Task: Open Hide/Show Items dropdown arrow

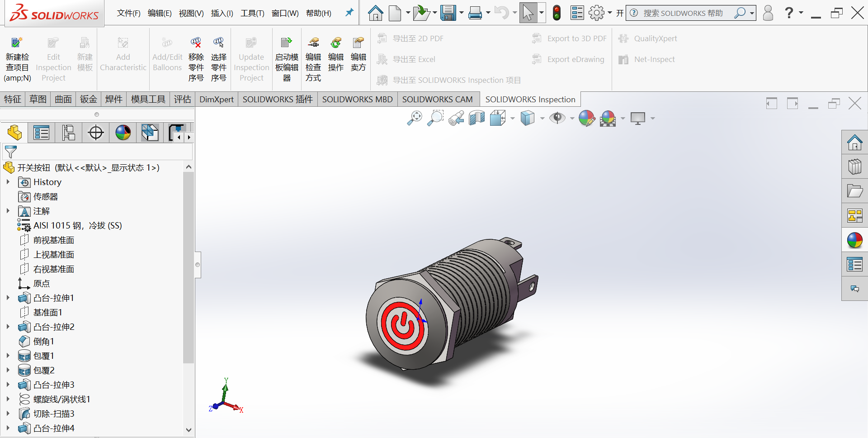Action: pyautogui.click(x=572, y=119)
